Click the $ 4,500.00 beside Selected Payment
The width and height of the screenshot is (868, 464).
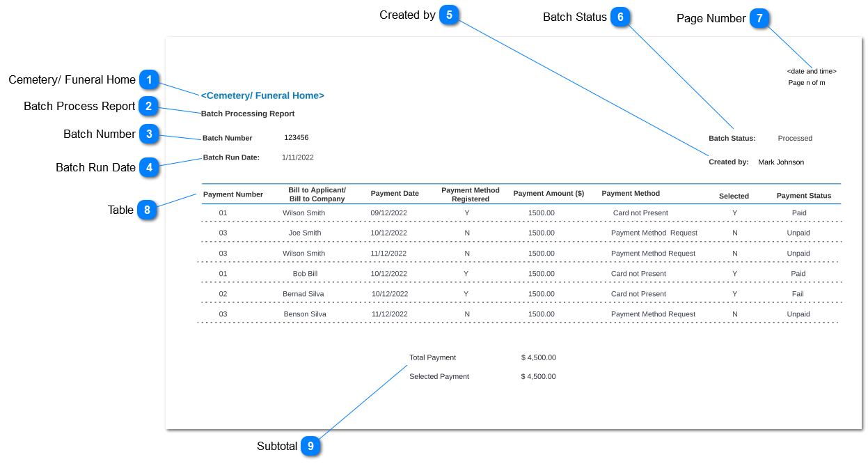coord(539,376)
